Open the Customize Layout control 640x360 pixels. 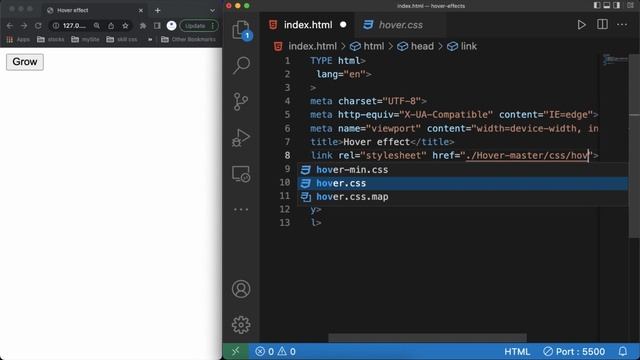(x=630, y=5)
